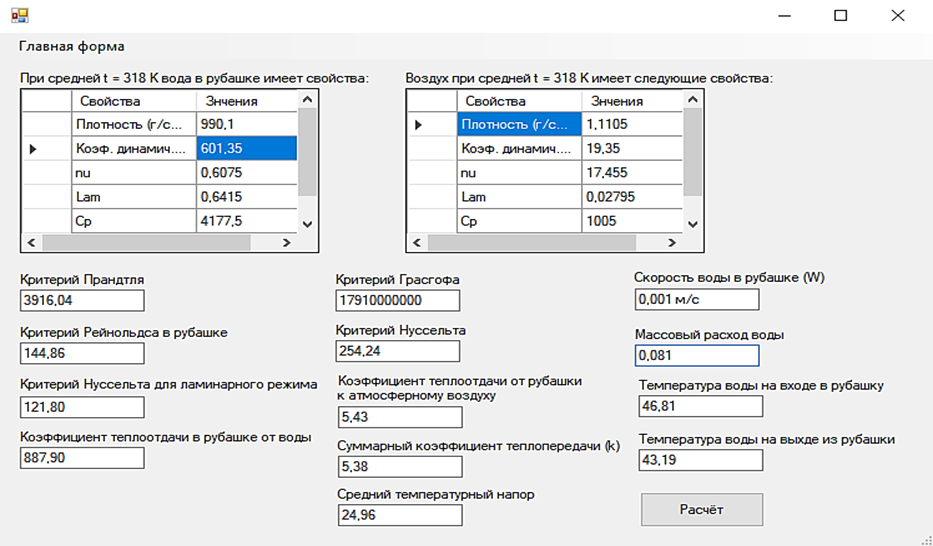Click water outlet temperature field 43,19
Viewport: 933px width, 546px height.
[x=700, y=460]
